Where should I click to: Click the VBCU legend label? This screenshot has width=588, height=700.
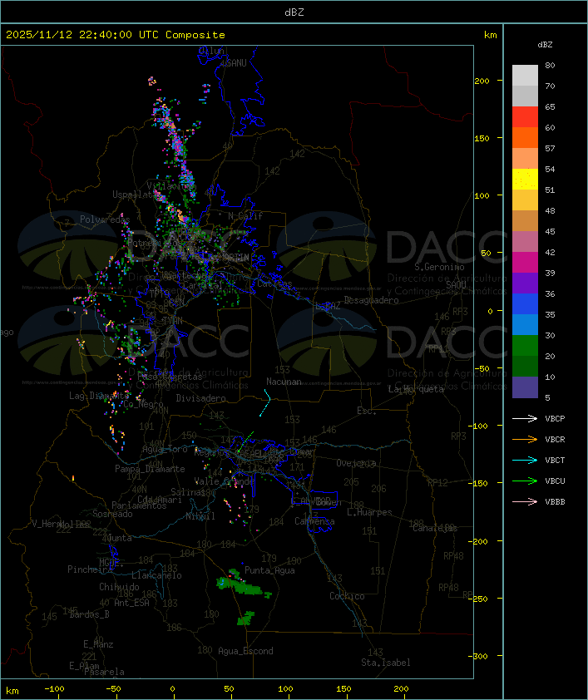(x=555, y=481)
